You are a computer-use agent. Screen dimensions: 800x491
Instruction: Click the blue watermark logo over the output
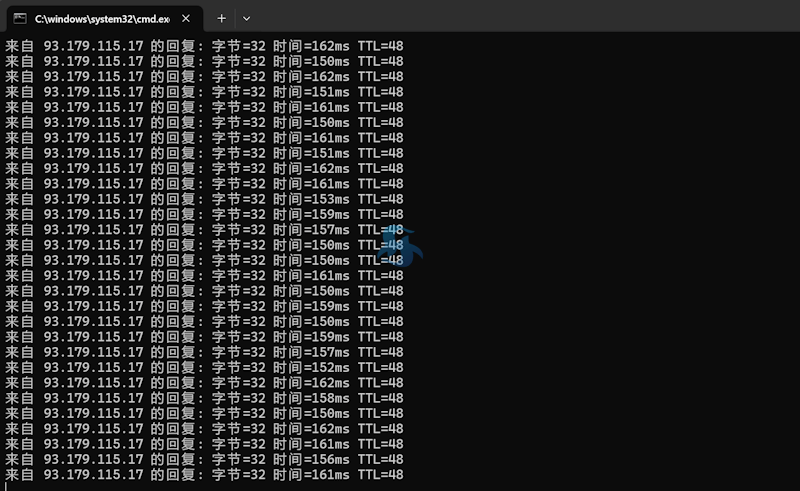pos(401,247)
